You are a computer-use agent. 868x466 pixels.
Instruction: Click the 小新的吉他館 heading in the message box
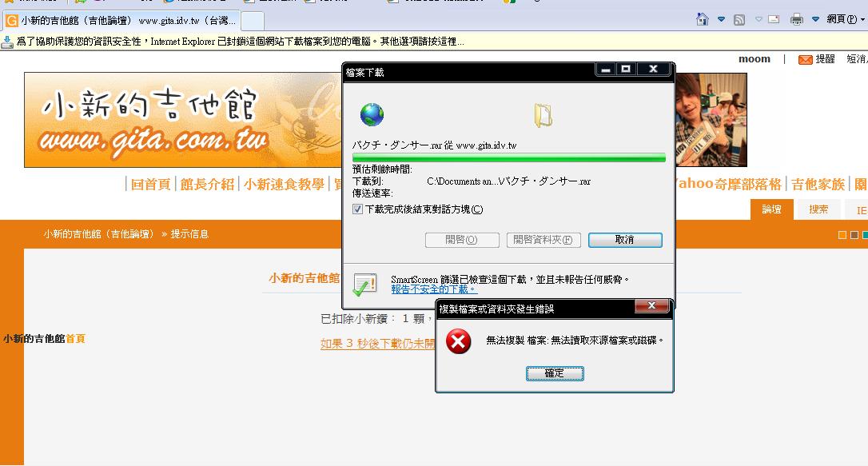click(305, 278)
